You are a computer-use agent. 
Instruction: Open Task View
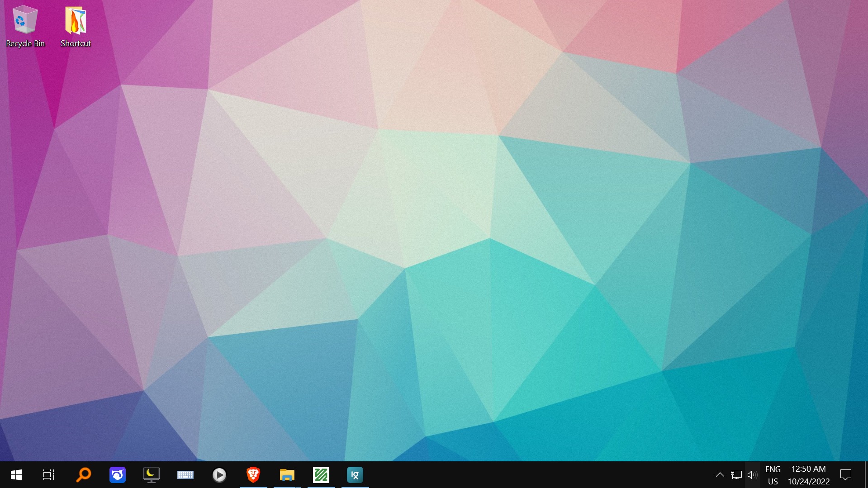click(x=48, y=475)
